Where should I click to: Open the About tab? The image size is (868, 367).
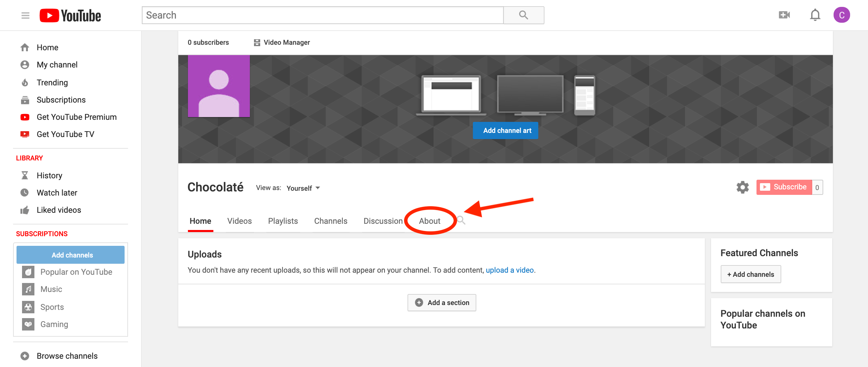coord(430,221)
